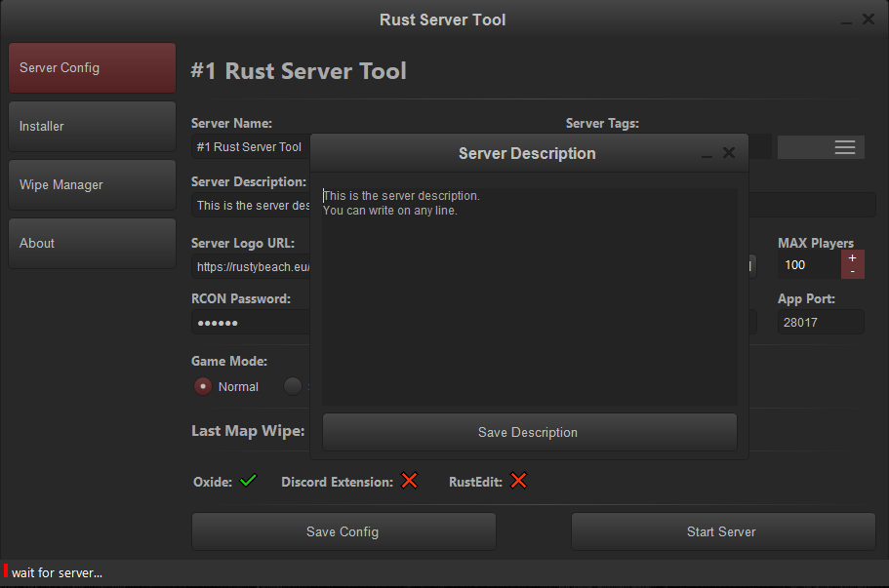Screen dimensions: 889x588
Task: Focus the App Port input field
Action: coord(820,323)
